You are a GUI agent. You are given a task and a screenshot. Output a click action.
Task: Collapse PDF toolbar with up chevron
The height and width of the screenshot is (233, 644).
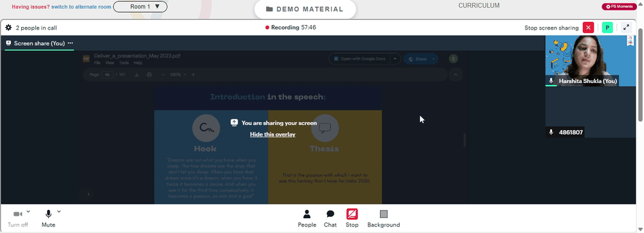tap(455, 75)
